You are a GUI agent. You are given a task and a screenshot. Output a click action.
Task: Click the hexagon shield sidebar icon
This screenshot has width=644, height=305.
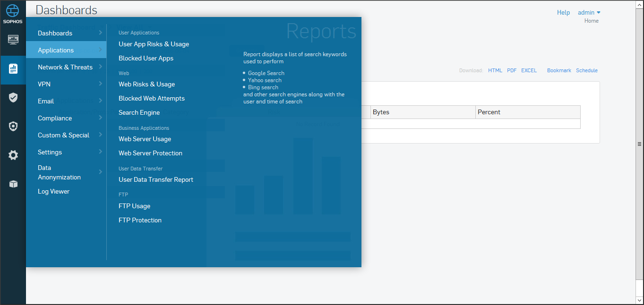coord(13,127)
